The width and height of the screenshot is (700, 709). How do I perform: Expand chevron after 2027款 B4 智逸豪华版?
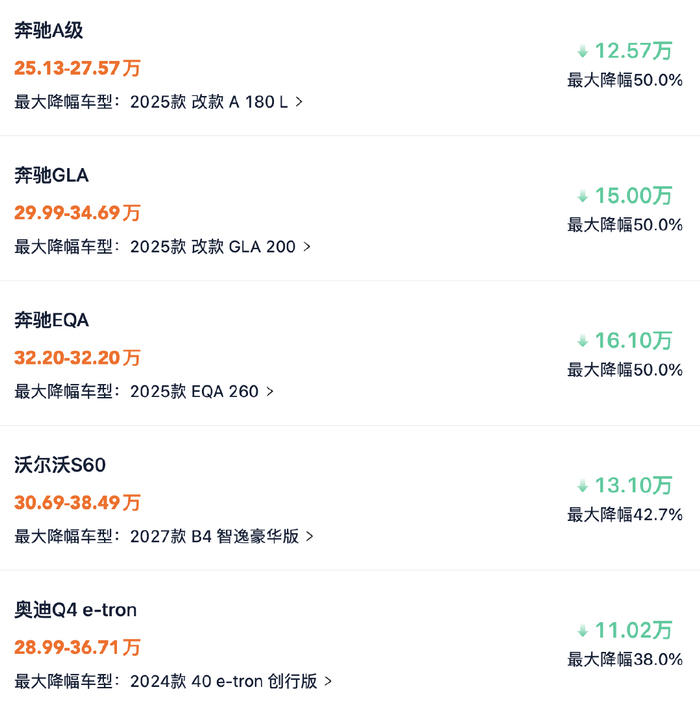pyautogui.click(x=310, y=536)
